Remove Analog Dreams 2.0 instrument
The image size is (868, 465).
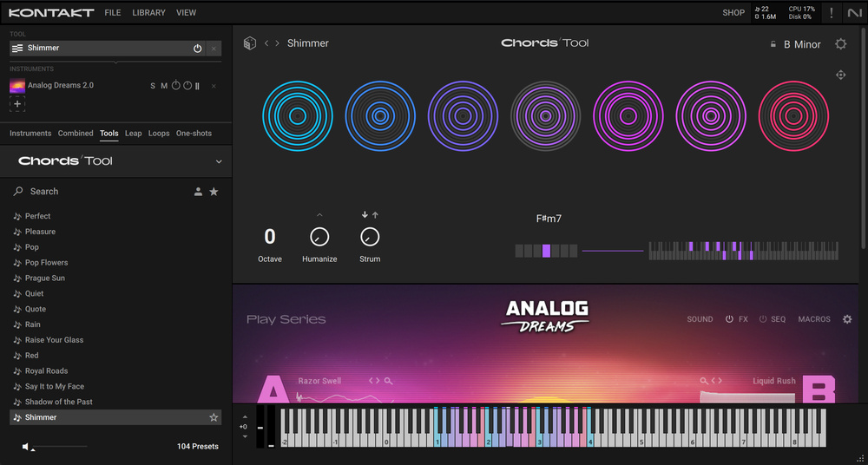point(214,86)
